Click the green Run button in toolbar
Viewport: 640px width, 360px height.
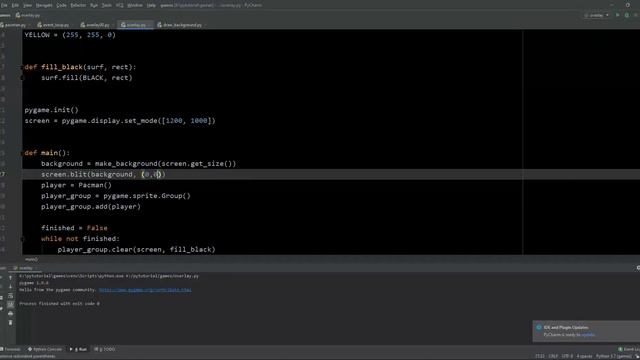point(618,16)
